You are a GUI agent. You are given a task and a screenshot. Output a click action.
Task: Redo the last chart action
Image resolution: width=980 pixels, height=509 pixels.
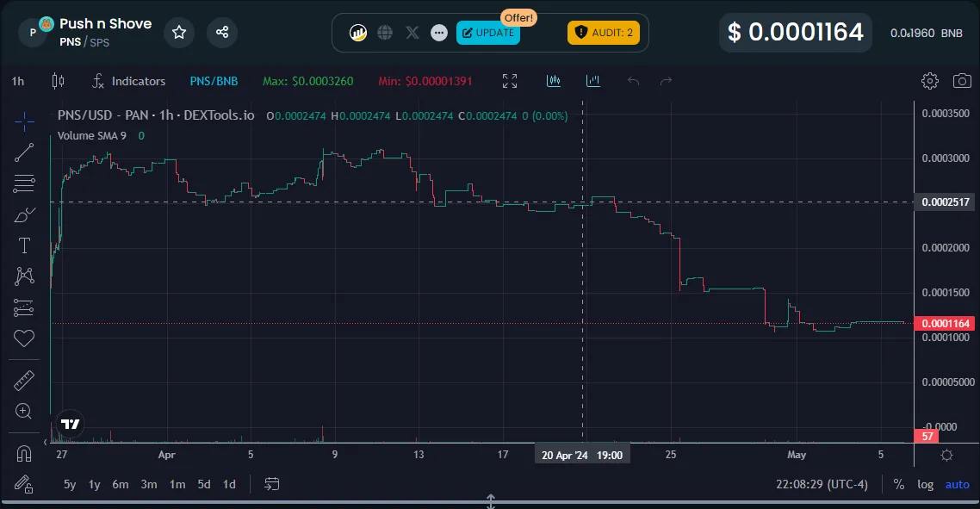[x=667, y=81]
